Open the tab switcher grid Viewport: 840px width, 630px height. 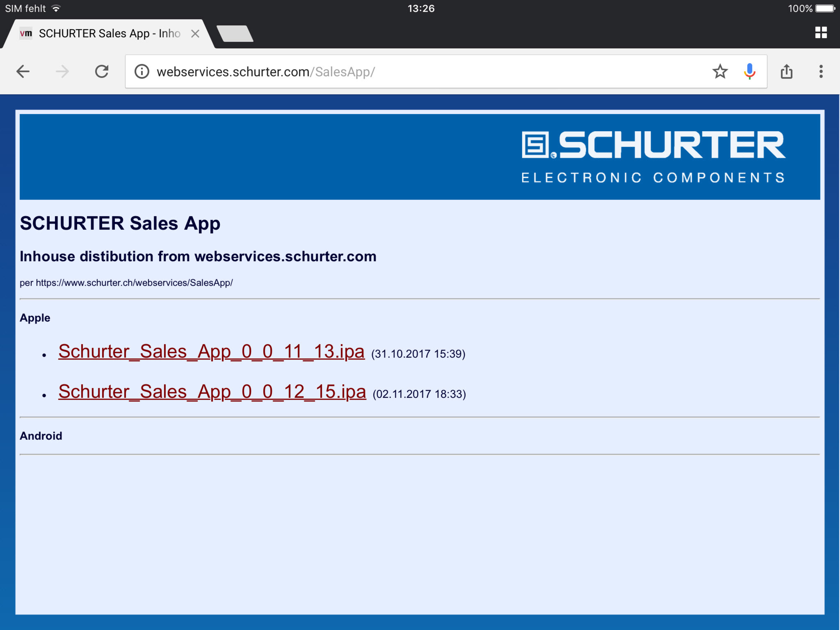pyautogui.click(x=821, y=33)
